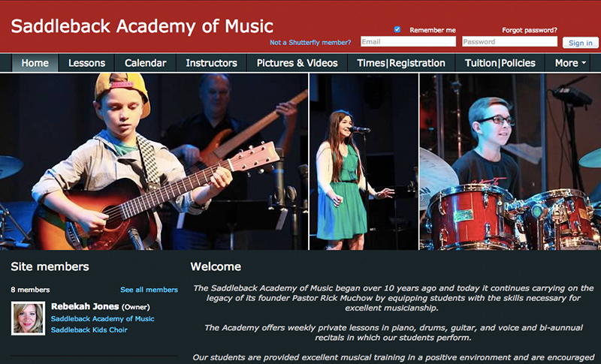Select the Home tab

point(35,63)
